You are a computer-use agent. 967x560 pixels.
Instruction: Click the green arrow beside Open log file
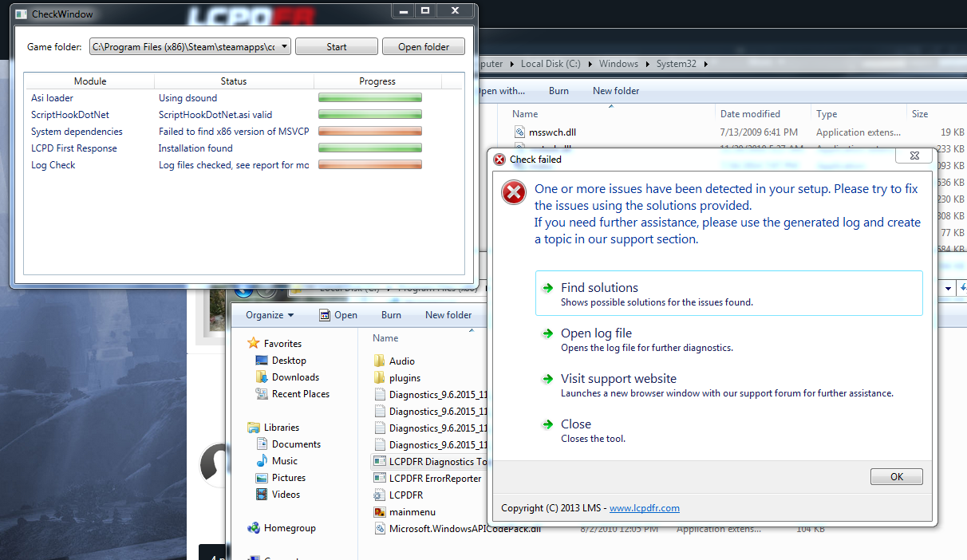point(547,333)
